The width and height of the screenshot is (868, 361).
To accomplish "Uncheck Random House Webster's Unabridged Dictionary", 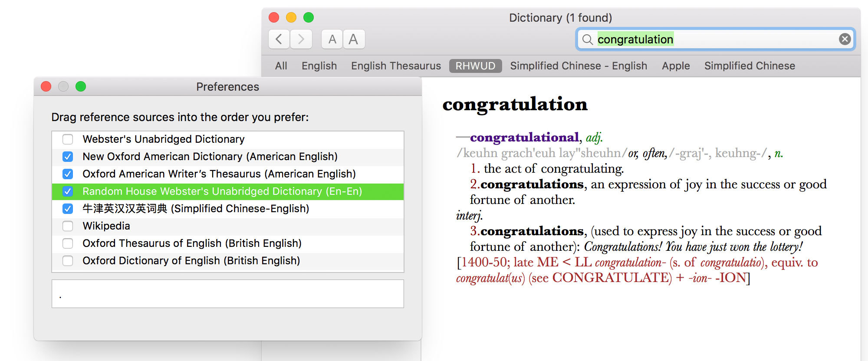I will click(68, 191).
